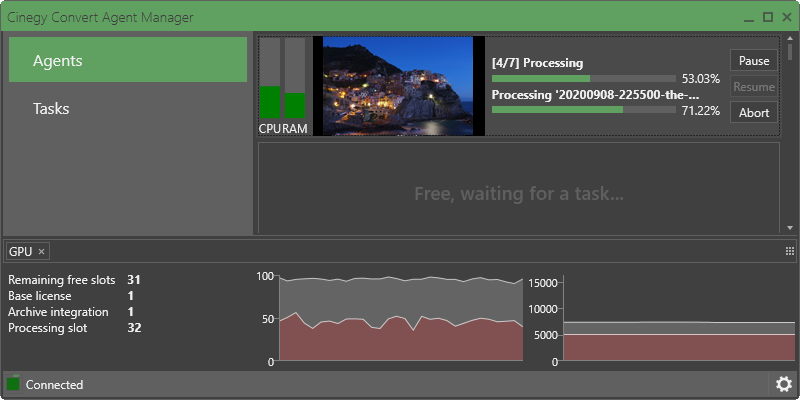Click the 71.22% percentage value

(x=701, y=111)
